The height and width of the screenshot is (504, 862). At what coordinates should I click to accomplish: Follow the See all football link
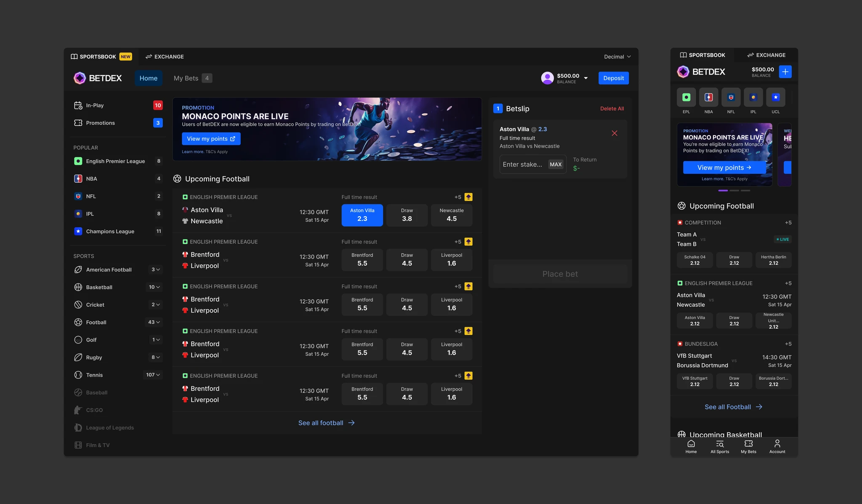click(326, 422)
